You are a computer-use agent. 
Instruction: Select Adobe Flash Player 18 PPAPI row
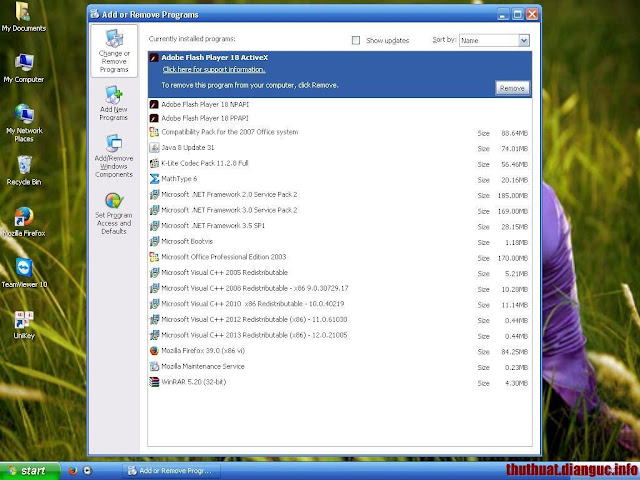click(340, 118)
